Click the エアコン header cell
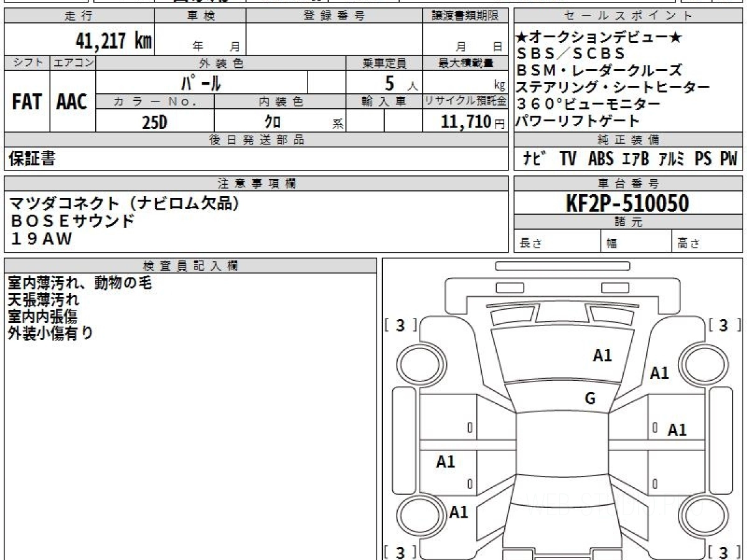The width and height of the screenshot is (747, 560). (73, 63)
